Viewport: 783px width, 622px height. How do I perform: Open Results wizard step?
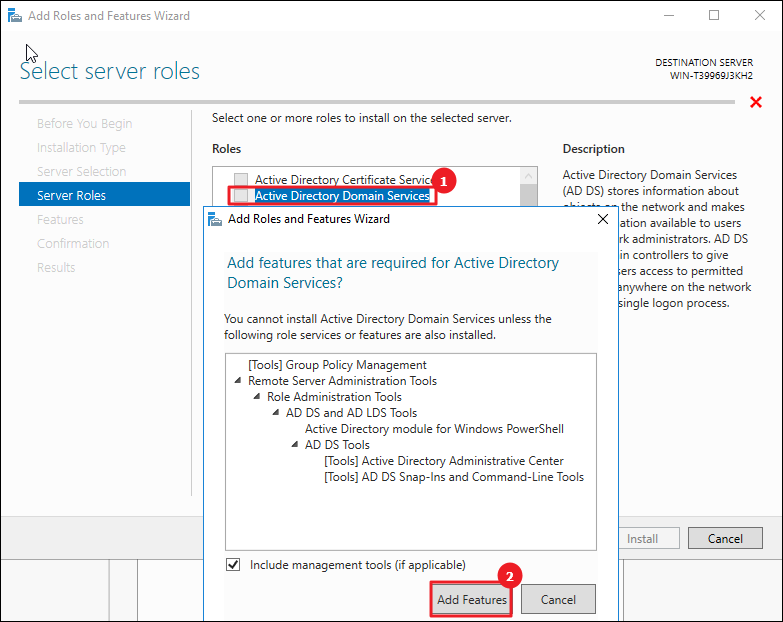pos(56,267)
